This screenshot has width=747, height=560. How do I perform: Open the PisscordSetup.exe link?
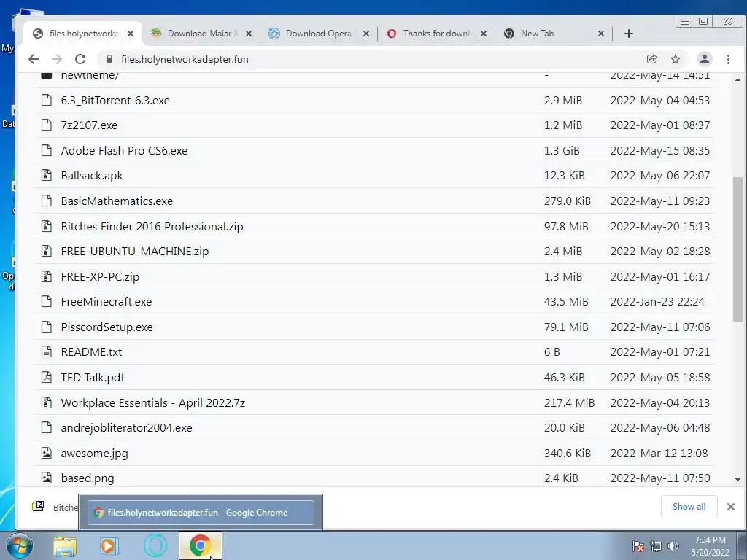(x=107, y=327)
